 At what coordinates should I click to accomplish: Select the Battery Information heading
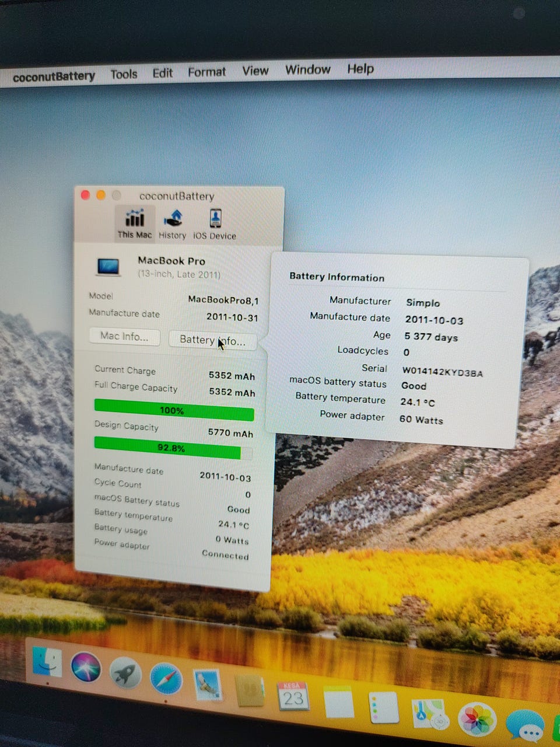pyautogui.click(x=337, y=277)
